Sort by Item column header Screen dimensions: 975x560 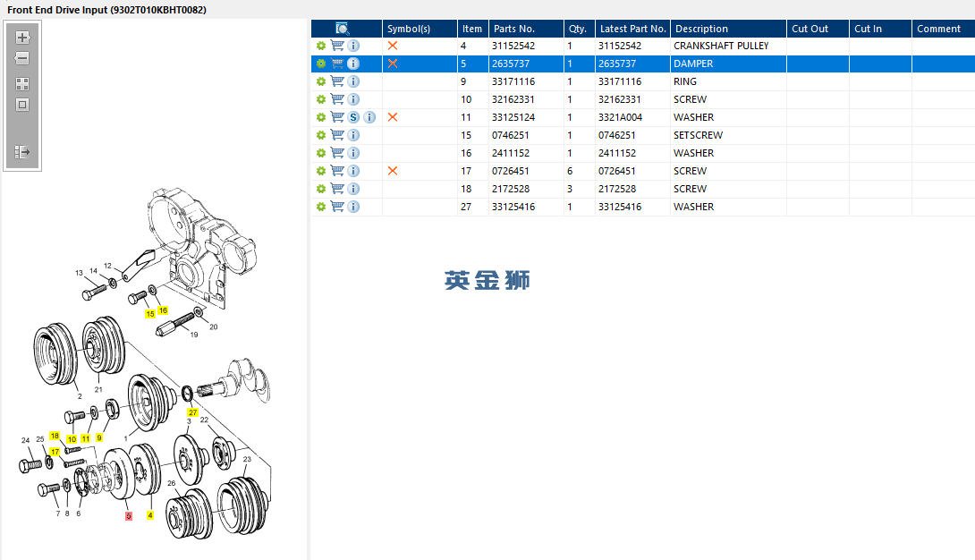pos(472,29)
